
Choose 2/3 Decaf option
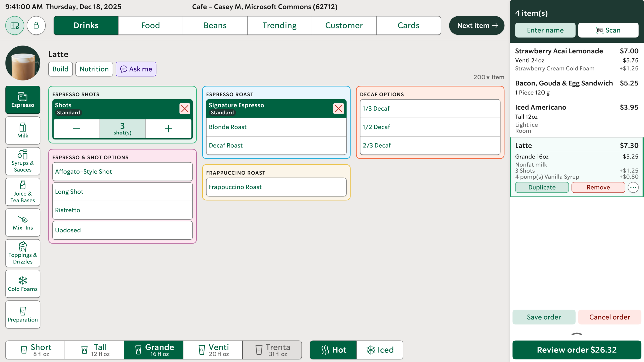430,145
